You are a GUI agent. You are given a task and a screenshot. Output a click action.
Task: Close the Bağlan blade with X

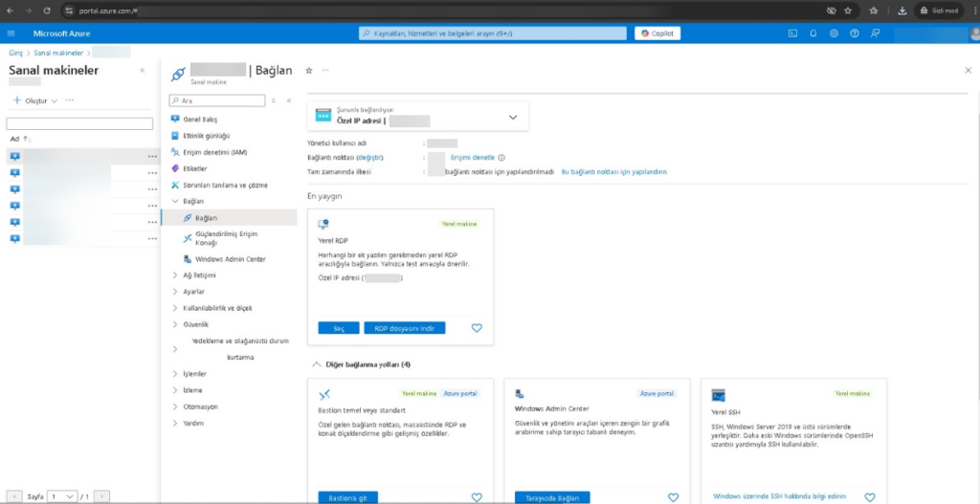(968, 71)
